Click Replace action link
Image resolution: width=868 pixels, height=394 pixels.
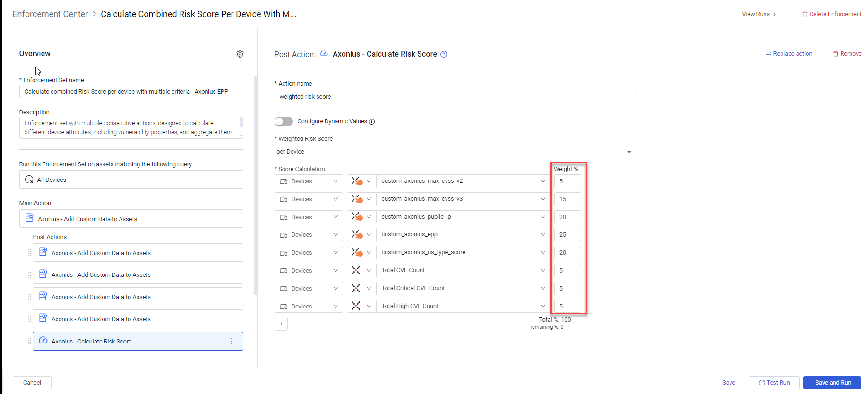[x=789, y=54]
